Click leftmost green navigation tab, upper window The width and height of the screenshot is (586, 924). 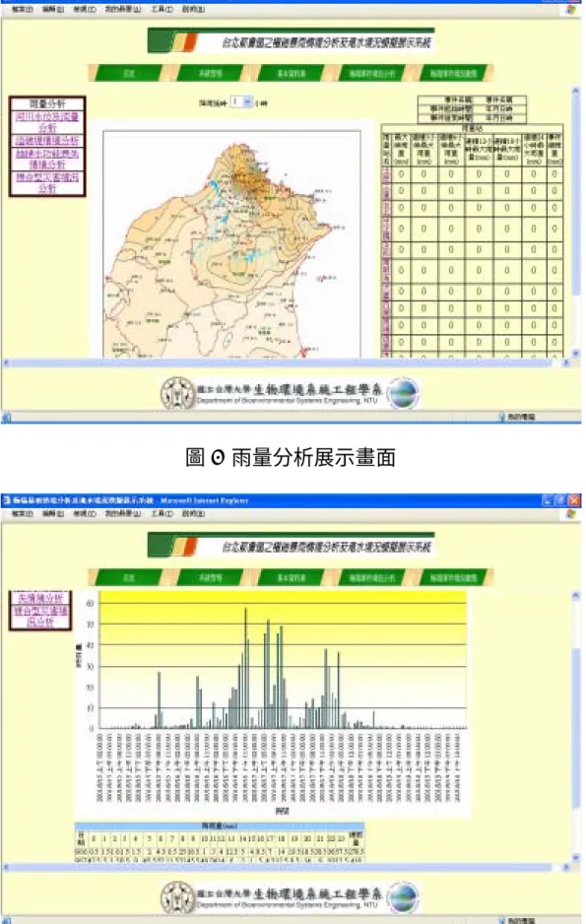click(x=128, y=73)
